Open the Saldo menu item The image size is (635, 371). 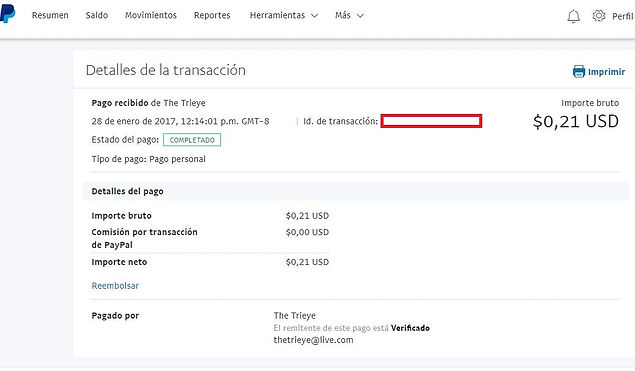[x=96, y=15]
